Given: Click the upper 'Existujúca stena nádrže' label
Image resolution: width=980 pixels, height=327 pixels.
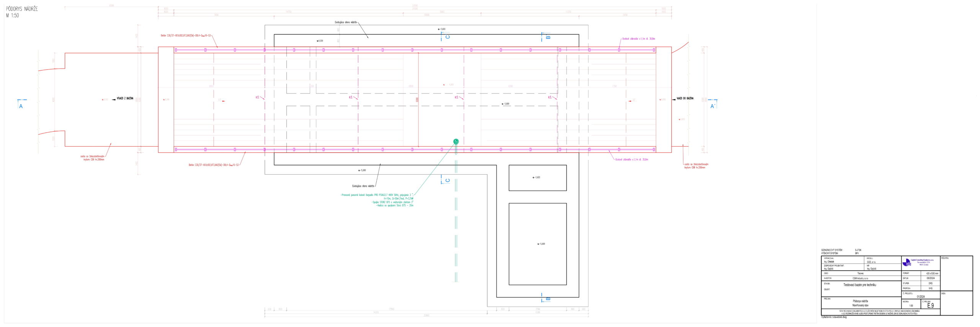Looking at the screenshot, I should click(346, 23).
